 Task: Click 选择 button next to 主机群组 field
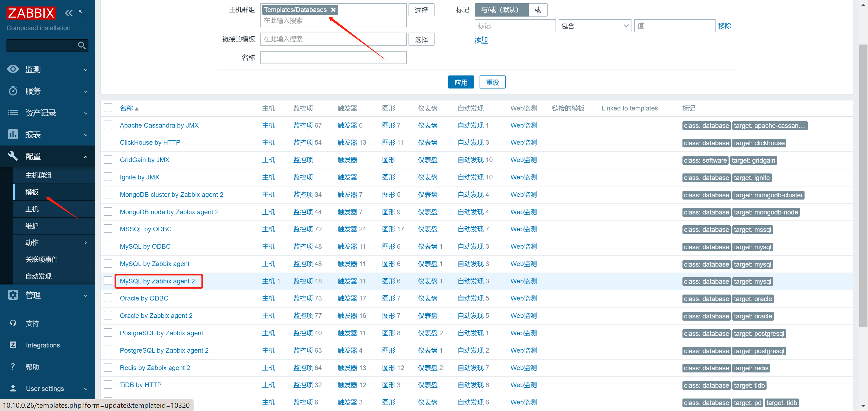(421, 10)
